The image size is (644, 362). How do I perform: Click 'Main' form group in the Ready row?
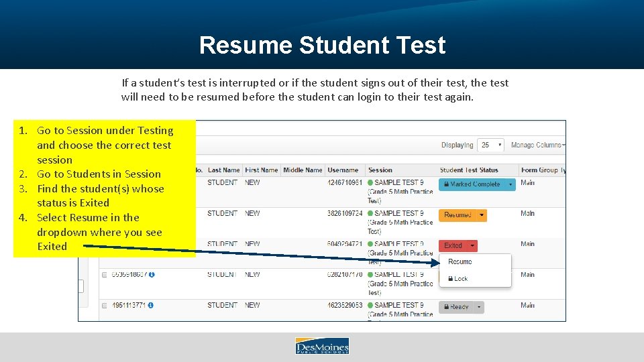click(x=528, y=306)
